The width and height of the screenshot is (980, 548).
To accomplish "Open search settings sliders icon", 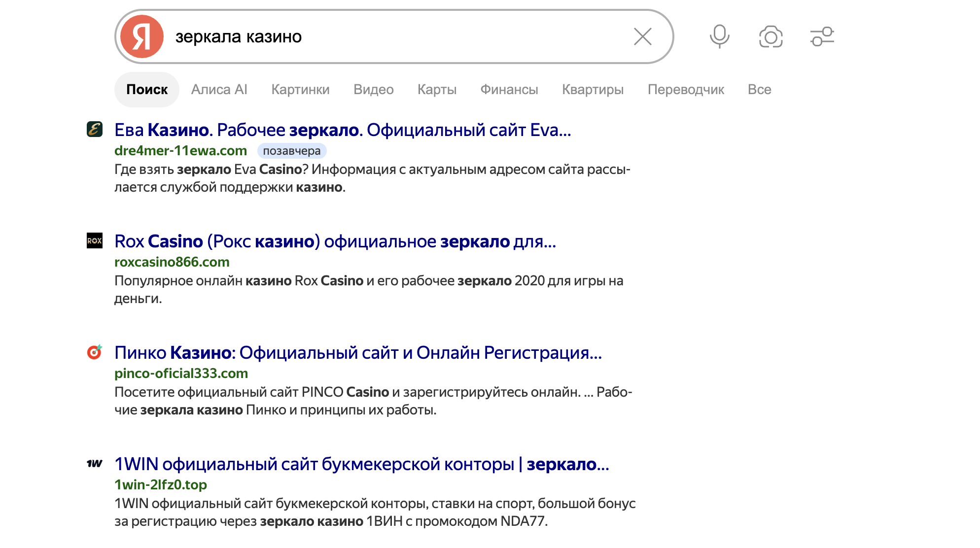I will pyautogui.click(x=822, y=37).
